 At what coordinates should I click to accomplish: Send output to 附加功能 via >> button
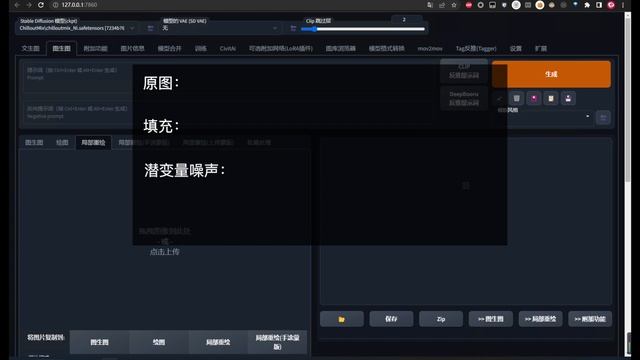point(590,319)
